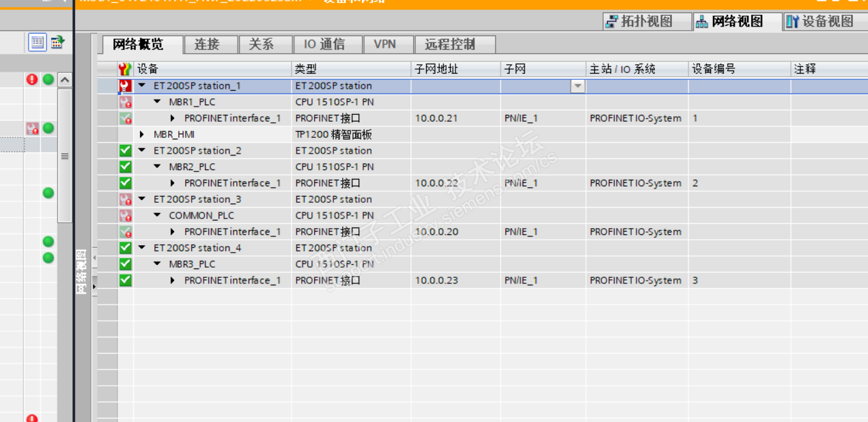Expand PROFINET interface_1 at 10.0.0.23

(x=173, y=280)
